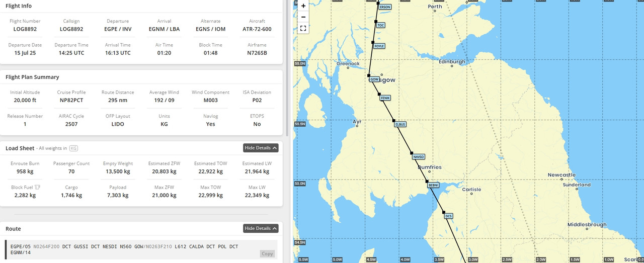Click the route distance 295 nm
Viewport: 644px width, 263px height.
pos(118,100)
